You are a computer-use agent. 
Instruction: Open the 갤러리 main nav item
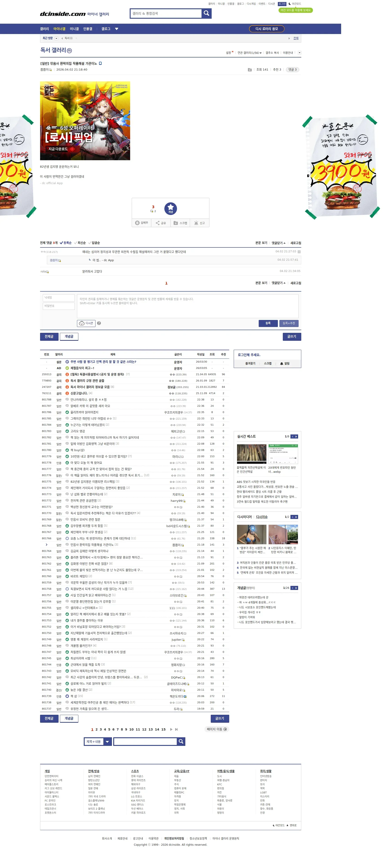[44, 29]
